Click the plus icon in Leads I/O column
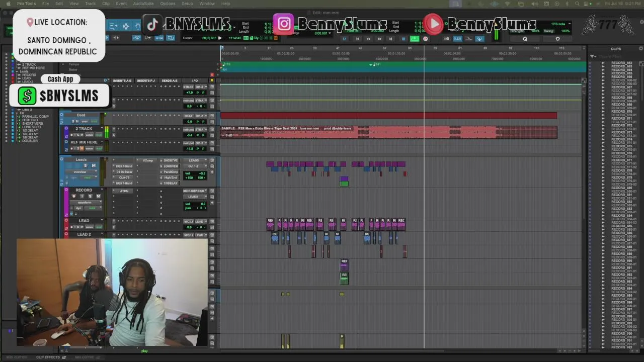This screenshot has height=362, width=644. pyautogui.click(x=212, y=172)
